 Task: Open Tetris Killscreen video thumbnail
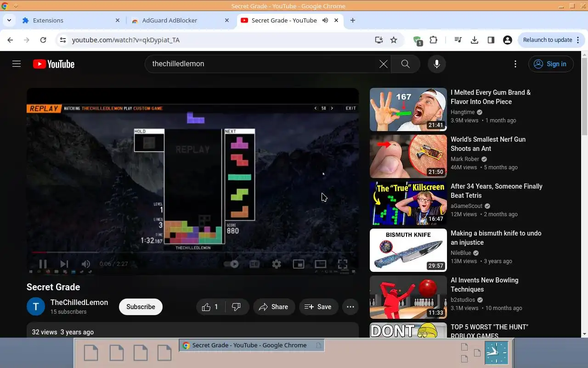click(x=408, y=203)
